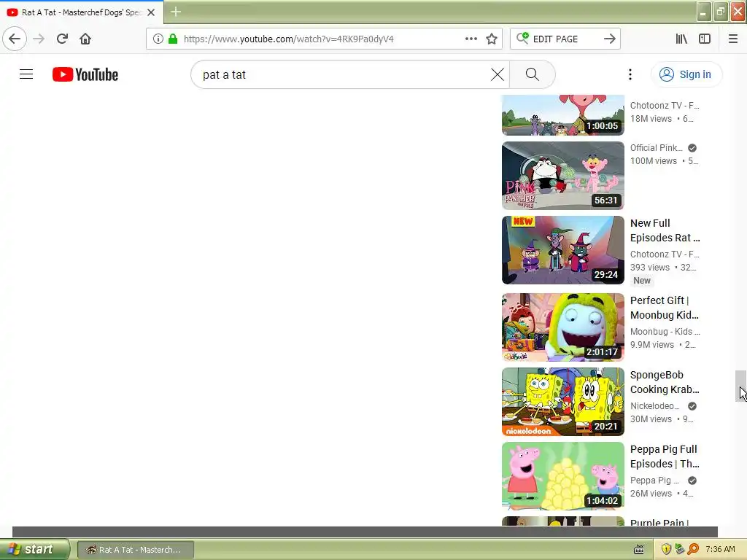Open 'Purple Pain' video title
The image size is (747, 560).
coord(659,522)
